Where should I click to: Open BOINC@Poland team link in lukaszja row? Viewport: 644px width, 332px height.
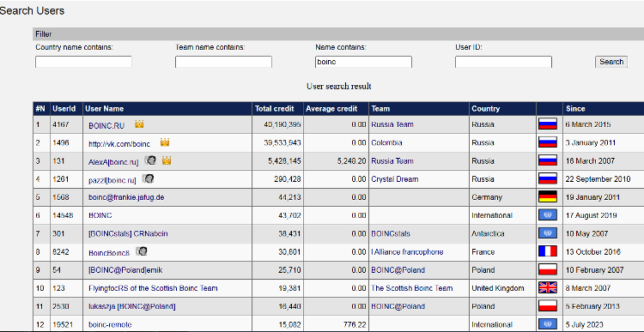(x=398, y=306)
